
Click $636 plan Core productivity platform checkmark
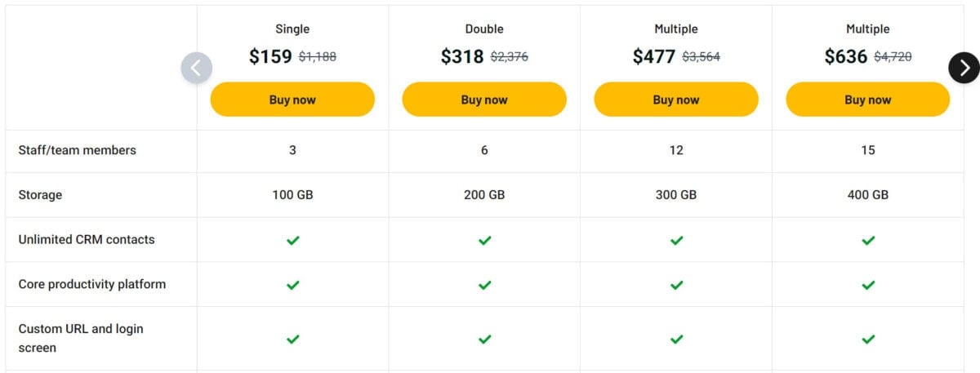pyautogui.click(x=868, y=285)
